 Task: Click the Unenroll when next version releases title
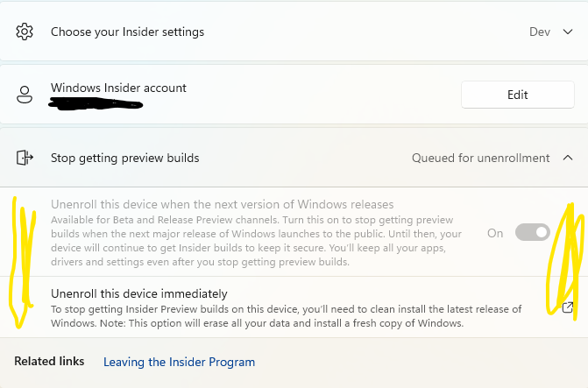tap(222, 204)
